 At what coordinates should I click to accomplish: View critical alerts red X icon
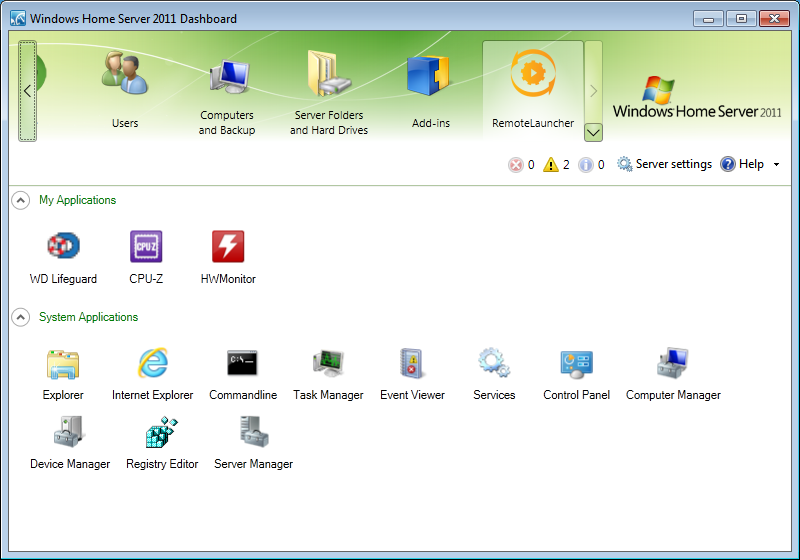pos(516,165)
